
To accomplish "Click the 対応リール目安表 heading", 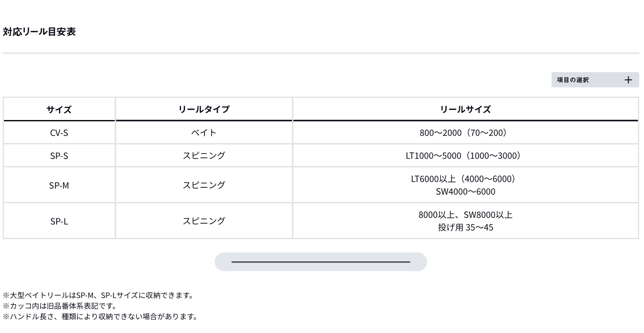I will pos(39,32).
